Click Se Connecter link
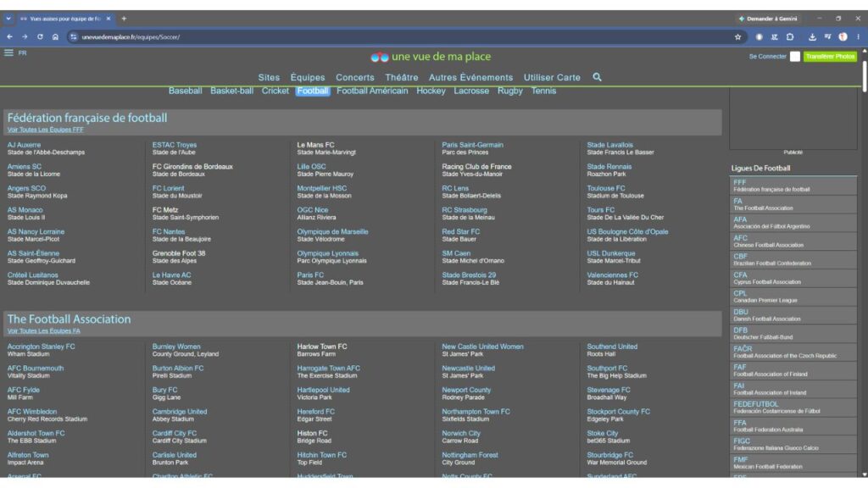Screen dimensions: 868x488 click(x=767, y=57)
